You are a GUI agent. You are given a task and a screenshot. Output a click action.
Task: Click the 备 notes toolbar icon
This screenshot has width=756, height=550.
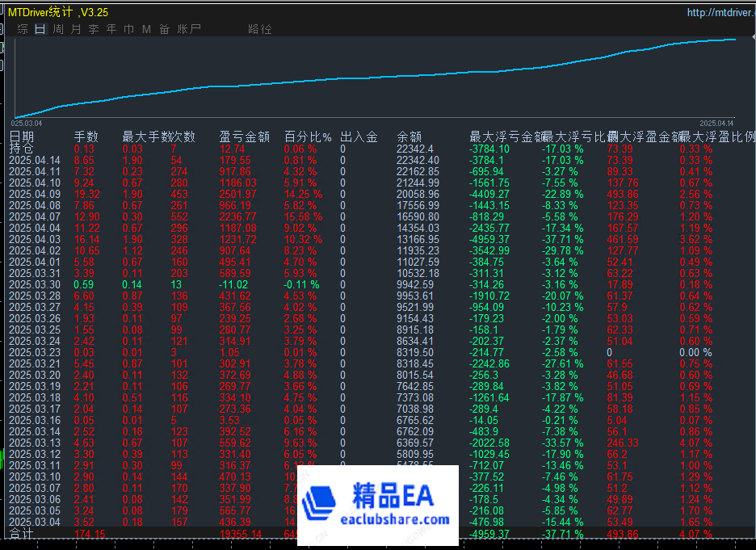coord(163,28)
